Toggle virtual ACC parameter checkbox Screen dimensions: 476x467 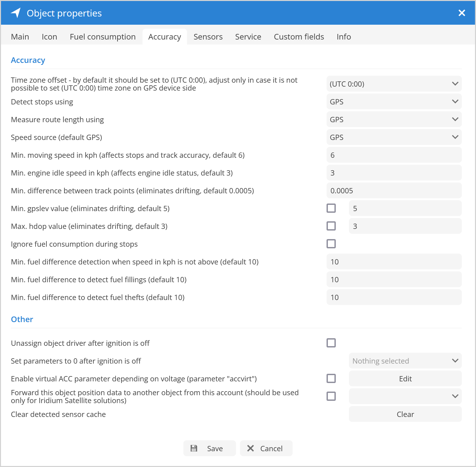(331, 378)
